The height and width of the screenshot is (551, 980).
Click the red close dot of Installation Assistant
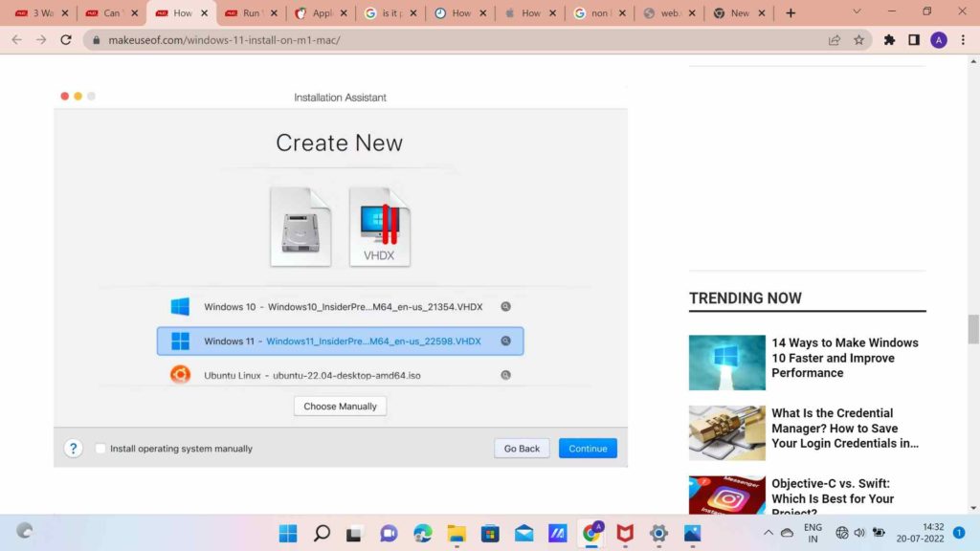tap(64, 97)
